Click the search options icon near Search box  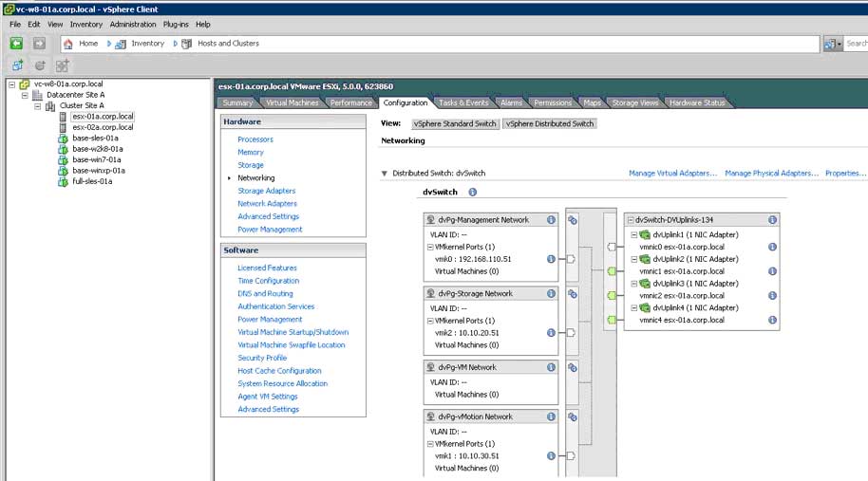832,44
